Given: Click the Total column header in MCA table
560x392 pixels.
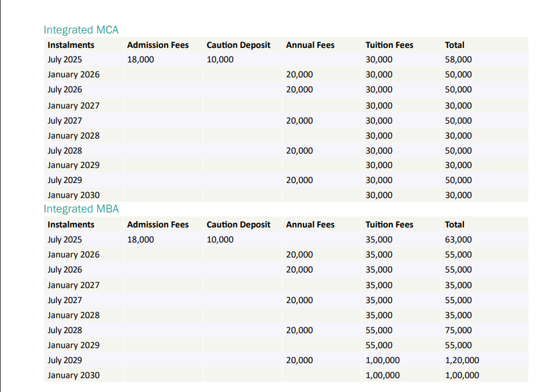Looking at the screenshot, I should [454, 44].
